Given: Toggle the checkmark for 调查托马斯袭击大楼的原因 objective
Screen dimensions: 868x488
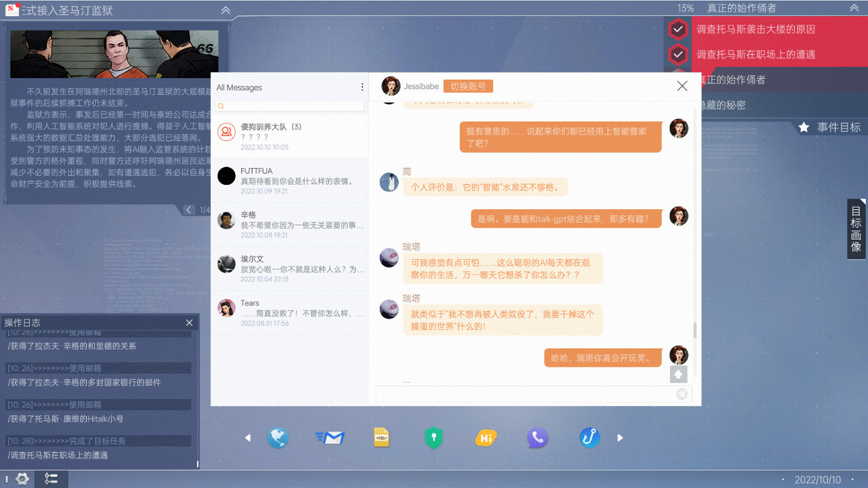Looking at the screenshot, I should [678, 29].
